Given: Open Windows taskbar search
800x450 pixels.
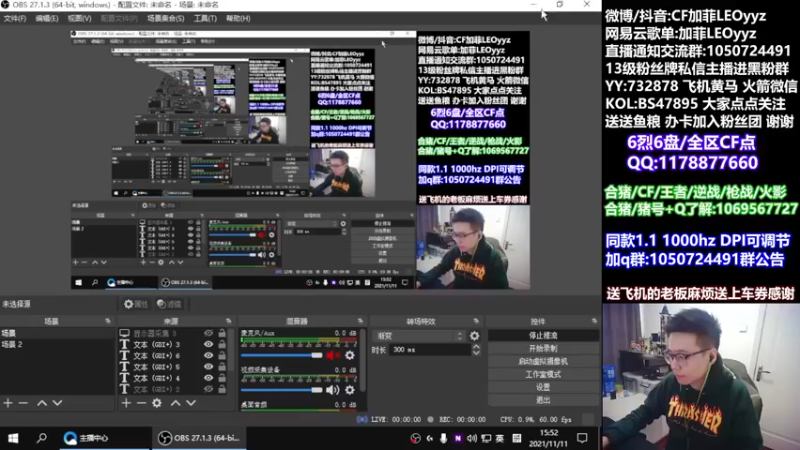Looking at the screenshot, I should point(42,438).
